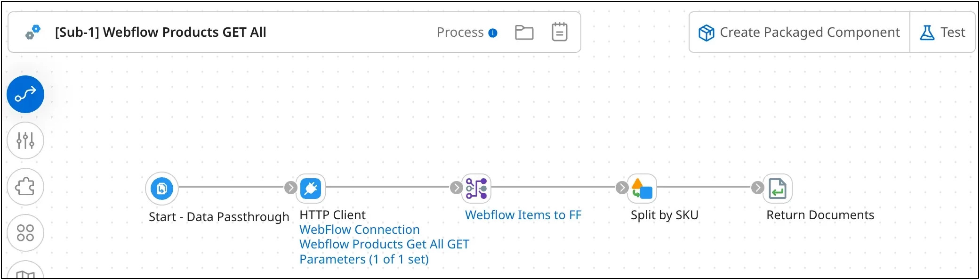Click the info icon beside the Process label

[x=492, y=33]
